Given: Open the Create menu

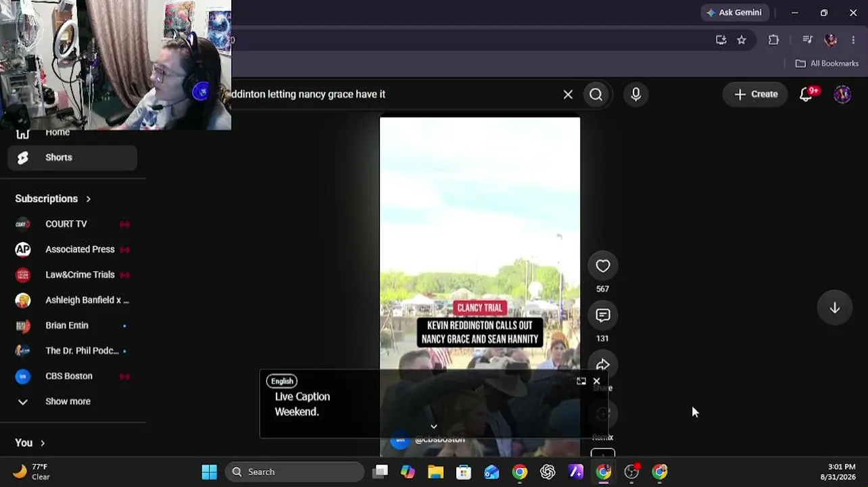Looking at the screenshot, I should click(756, 95).
